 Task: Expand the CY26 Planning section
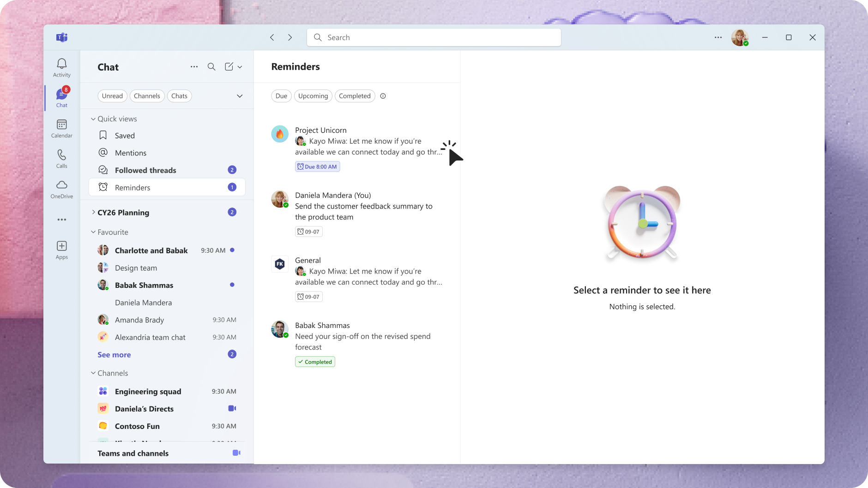[x=93, y=212]
